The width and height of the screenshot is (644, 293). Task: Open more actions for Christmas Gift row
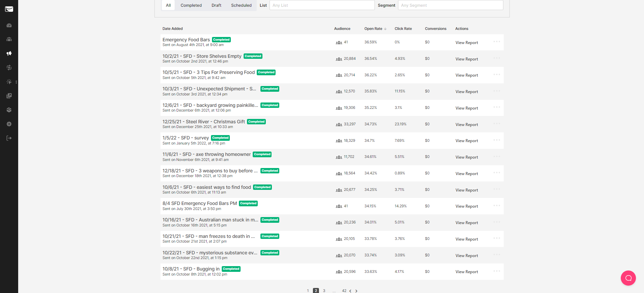click(x=497, y=124)
